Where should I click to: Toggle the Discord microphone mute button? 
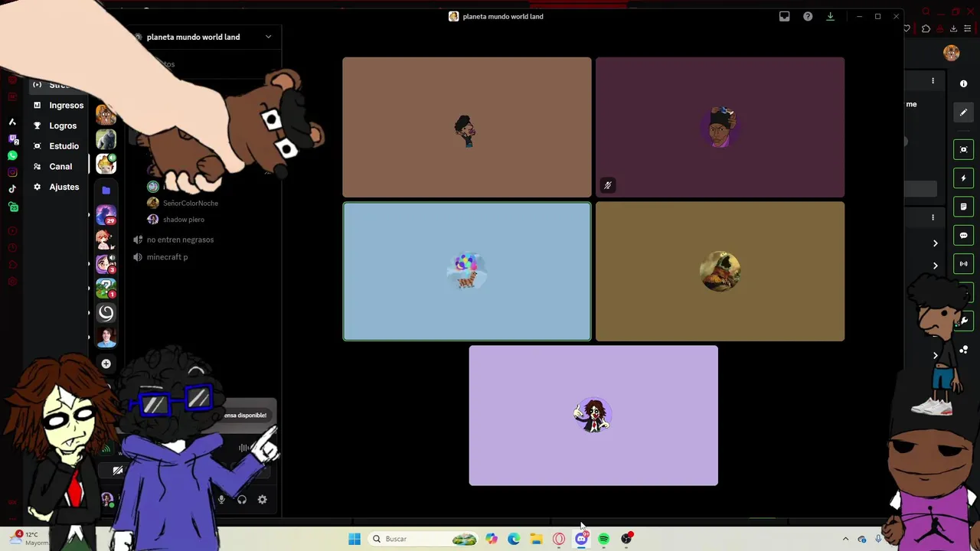(x=221, y=500)
